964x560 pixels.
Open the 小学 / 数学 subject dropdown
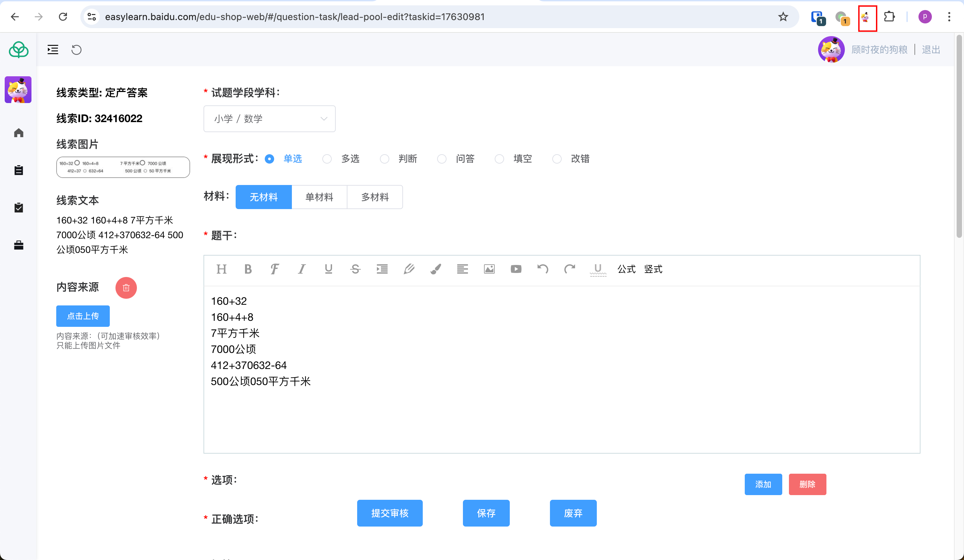point(269,119)
